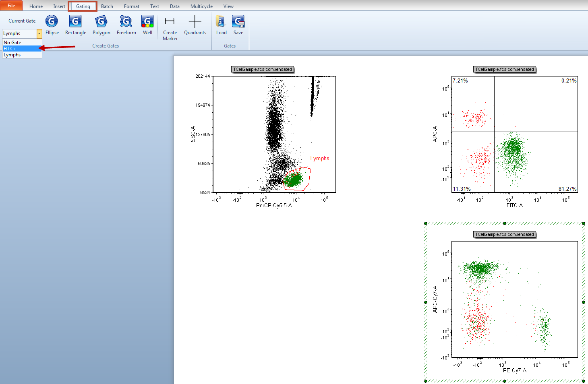Select the Rectangle gate tool
This screenshot has height=384, width=588.
coord(75,25)
